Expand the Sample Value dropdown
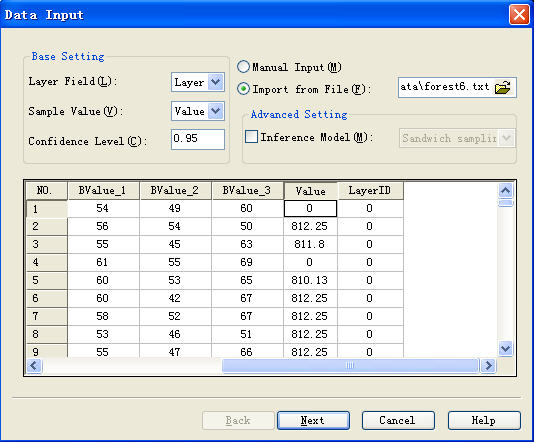Image resolution: width=534 pixels, height=442 pixels. [x=215, y=111]
